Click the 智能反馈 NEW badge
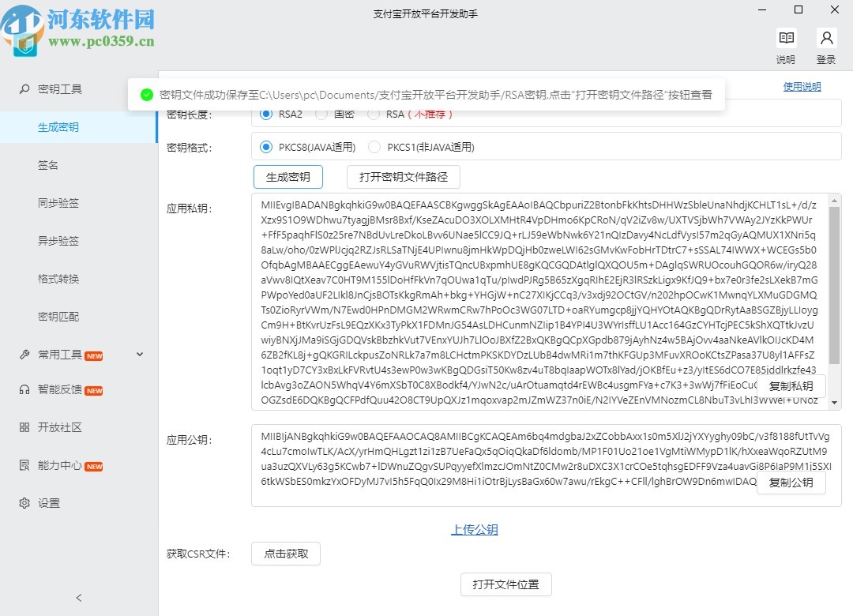The height and width of the screenshot is (616, 853). coord(94,391)
